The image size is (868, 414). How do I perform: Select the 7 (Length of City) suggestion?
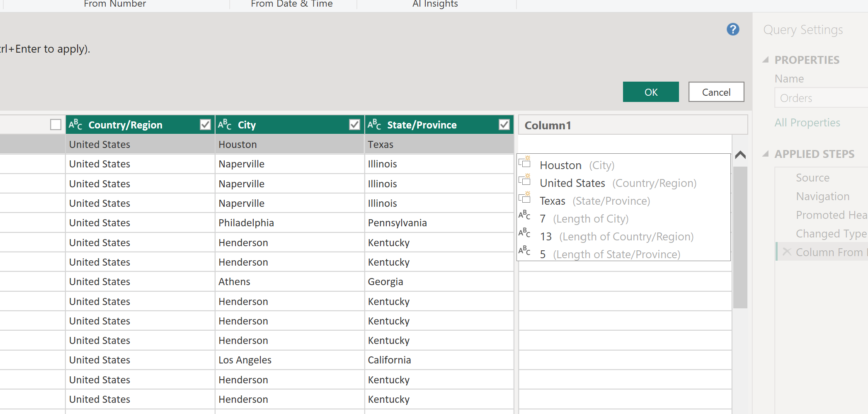[584, 219]
